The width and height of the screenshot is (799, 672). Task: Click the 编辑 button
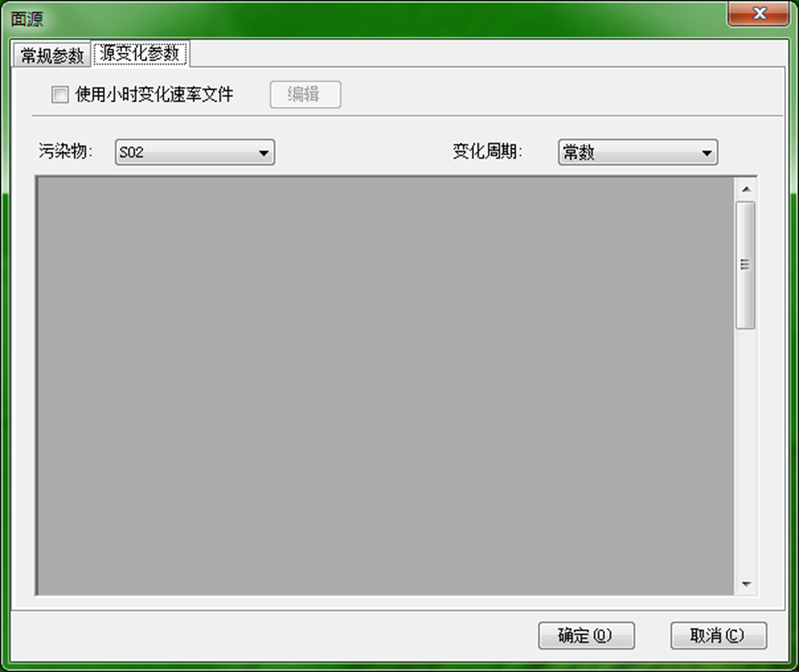pos(306,94)
